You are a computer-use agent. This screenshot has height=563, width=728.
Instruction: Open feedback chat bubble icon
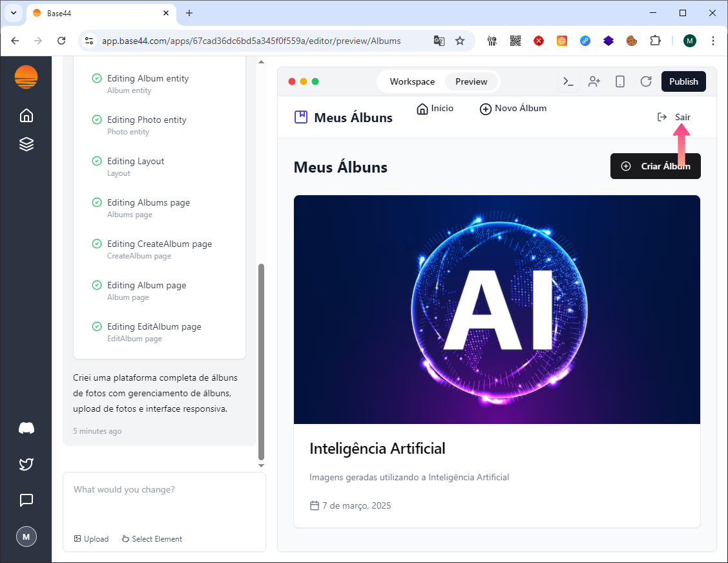pyautogui.click(x=26, y=500)
